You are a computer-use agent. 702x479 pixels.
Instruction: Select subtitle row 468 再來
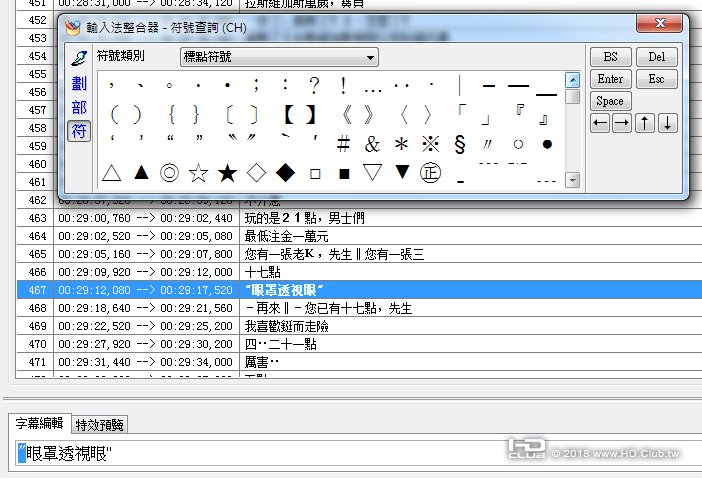click(359, 308)
